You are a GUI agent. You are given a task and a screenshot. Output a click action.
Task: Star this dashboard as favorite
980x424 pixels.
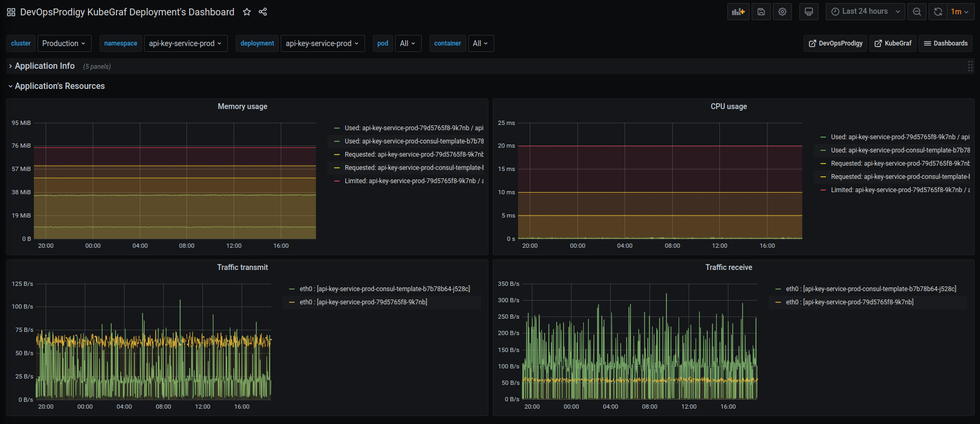(x=247, y=12)
